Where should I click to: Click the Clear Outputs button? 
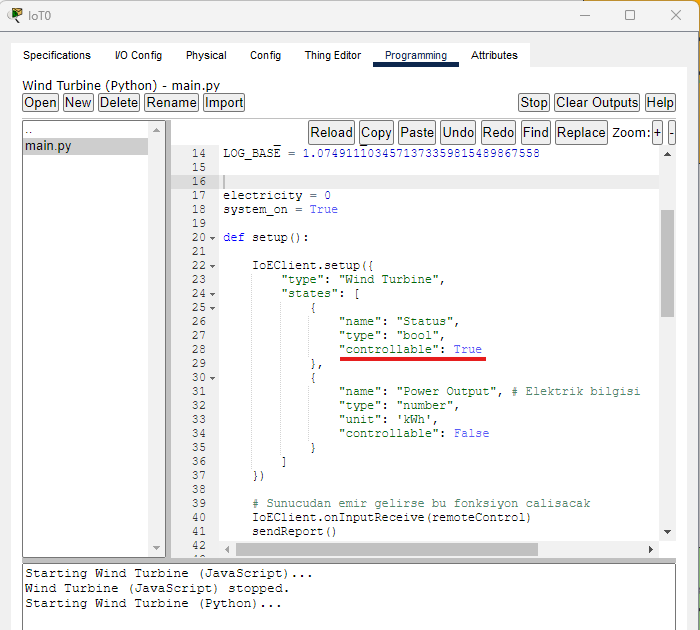coord(597,102)
